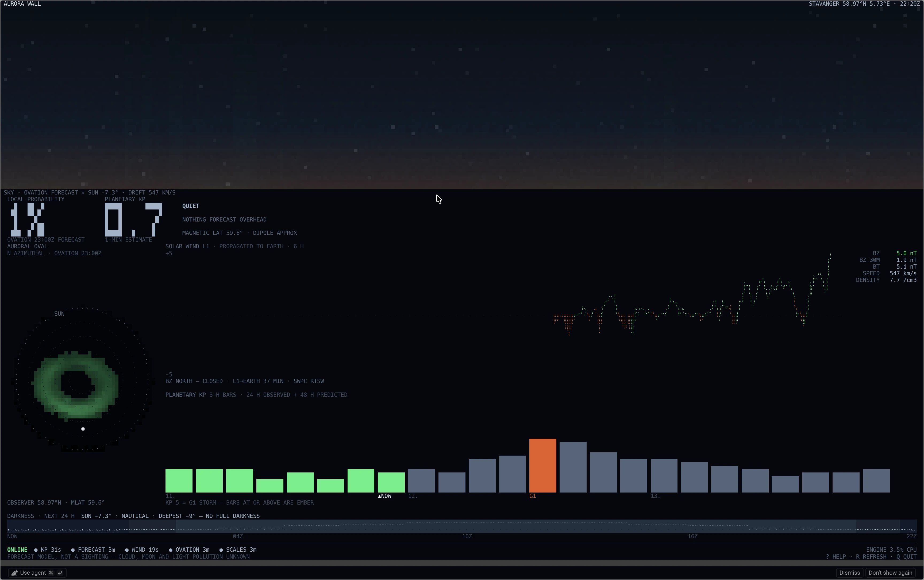The image size is (924, 580).
Task: Click the 12. day label on Kp axis
Action: 413,496
